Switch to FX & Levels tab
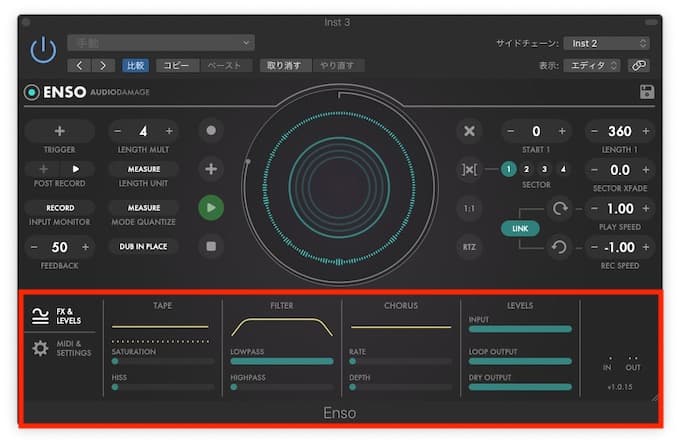This screenshot has width=680, height=446. pos(58,316)
